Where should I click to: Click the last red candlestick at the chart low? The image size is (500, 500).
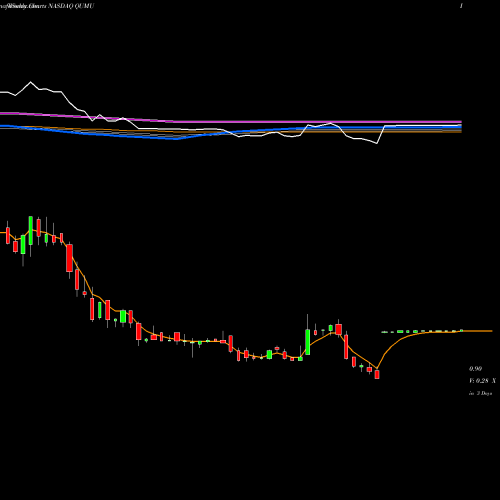(377, 374)
